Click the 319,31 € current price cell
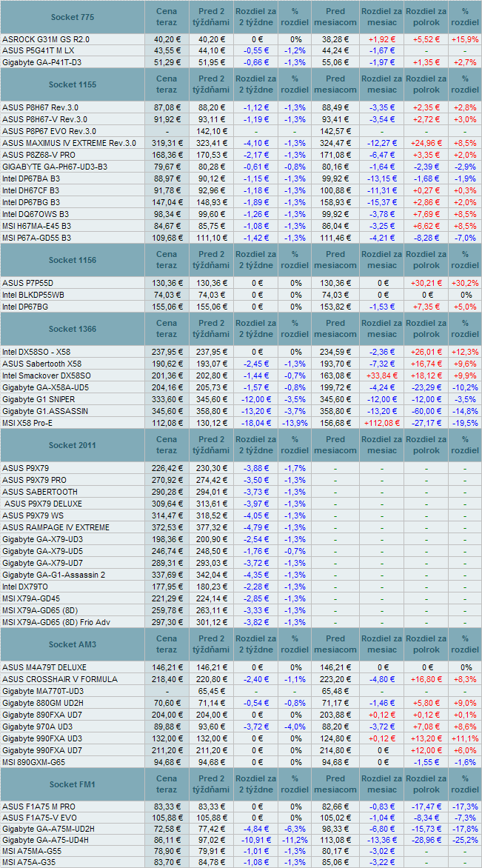Viewport: 482px width, 868px height. tap(167, 143)
